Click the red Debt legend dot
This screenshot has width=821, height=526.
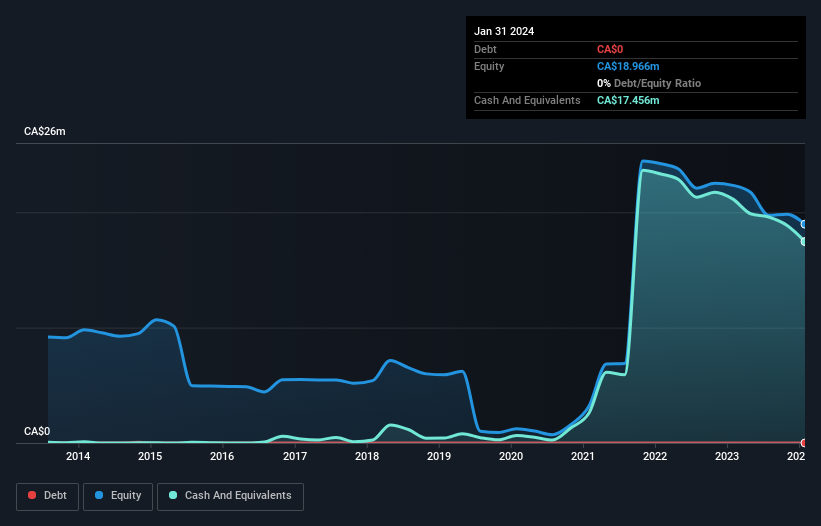point(32,495)
